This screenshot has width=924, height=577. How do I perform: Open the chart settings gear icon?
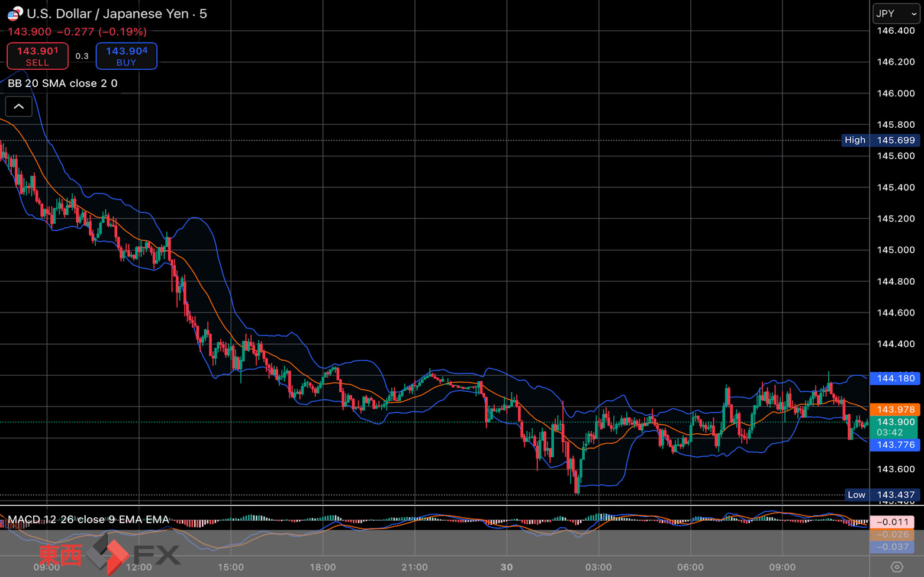coord(897,567)
